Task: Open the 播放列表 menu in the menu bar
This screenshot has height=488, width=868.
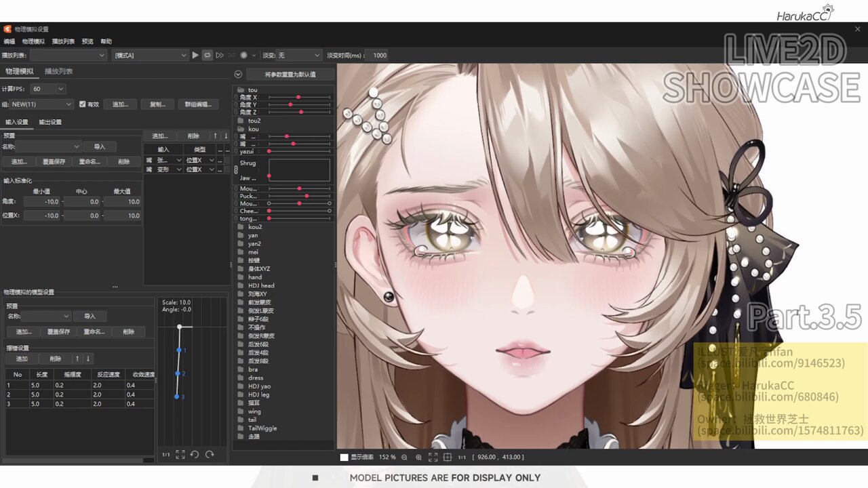Action: 64,41
